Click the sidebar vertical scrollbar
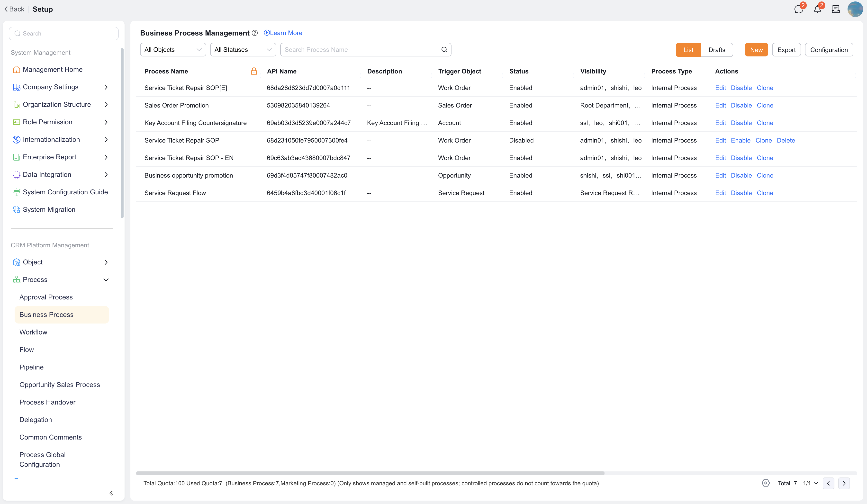Image resolution: width=867 pixels, height=504 pixels. (x=122, y=133)
